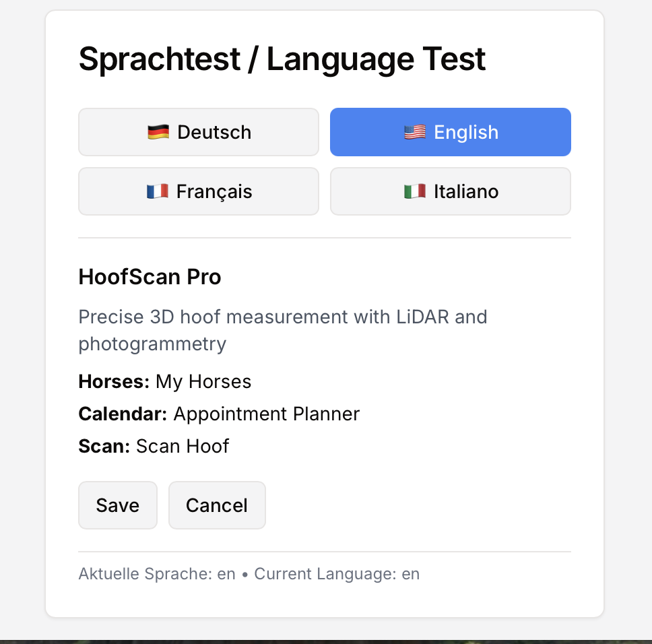Hit the Cancel button

pos(217,505)
